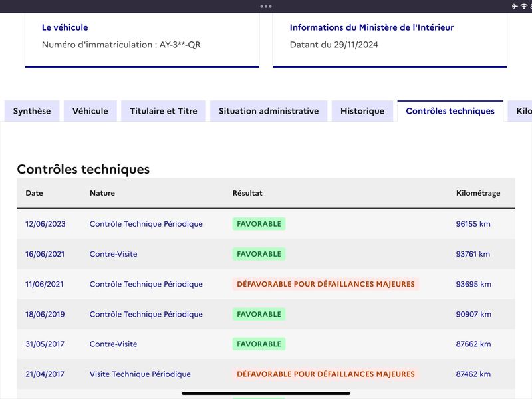
Task: Tap the Wi-Fi status icon
Action: coord(524,6)
